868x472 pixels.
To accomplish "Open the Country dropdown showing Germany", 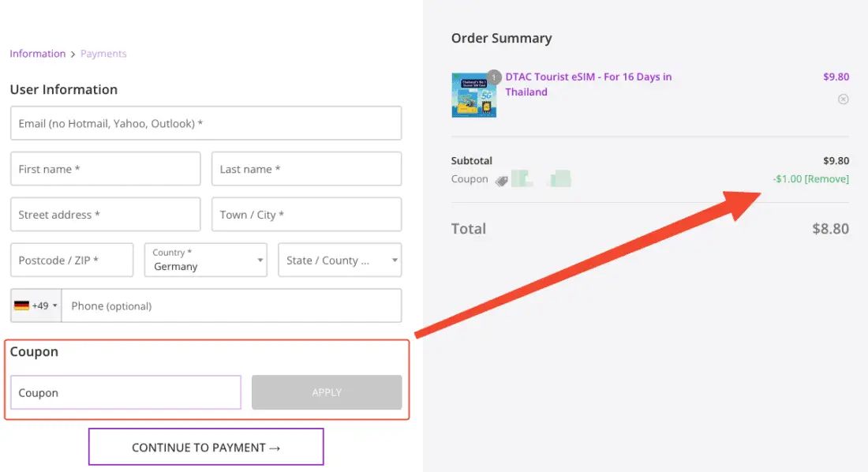I will (x=205, y=260).
